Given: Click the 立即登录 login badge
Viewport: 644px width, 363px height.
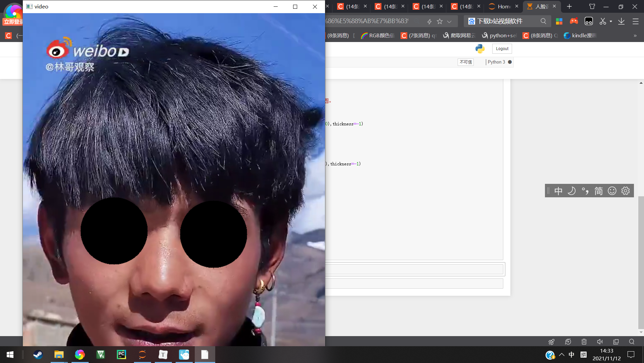Looking at the screenshot, I should [13, 22].
